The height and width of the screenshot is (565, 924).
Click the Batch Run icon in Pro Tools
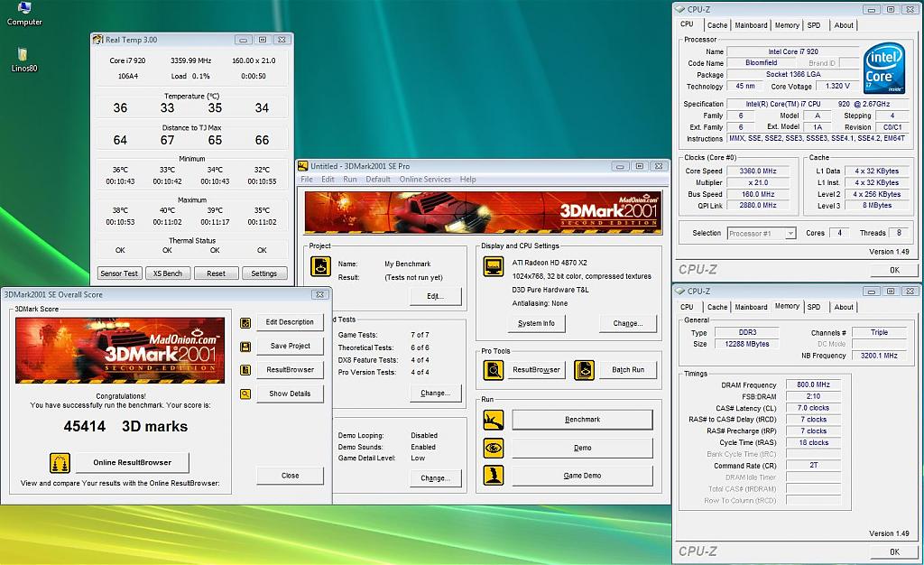pyautogui.click(x=584, y=370)
